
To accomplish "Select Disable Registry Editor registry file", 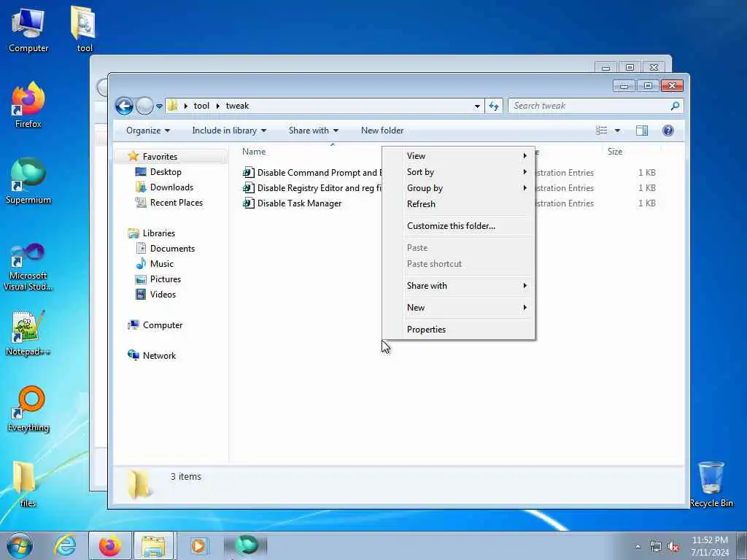I will 311,187.
